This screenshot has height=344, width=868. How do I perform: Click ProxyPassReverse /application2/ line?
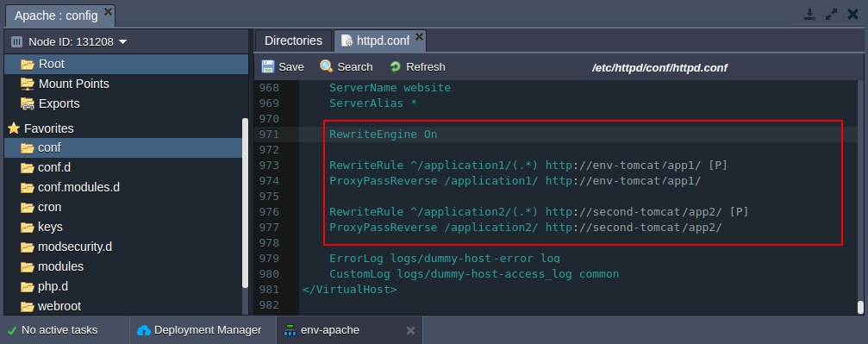[x=526, y=227]
